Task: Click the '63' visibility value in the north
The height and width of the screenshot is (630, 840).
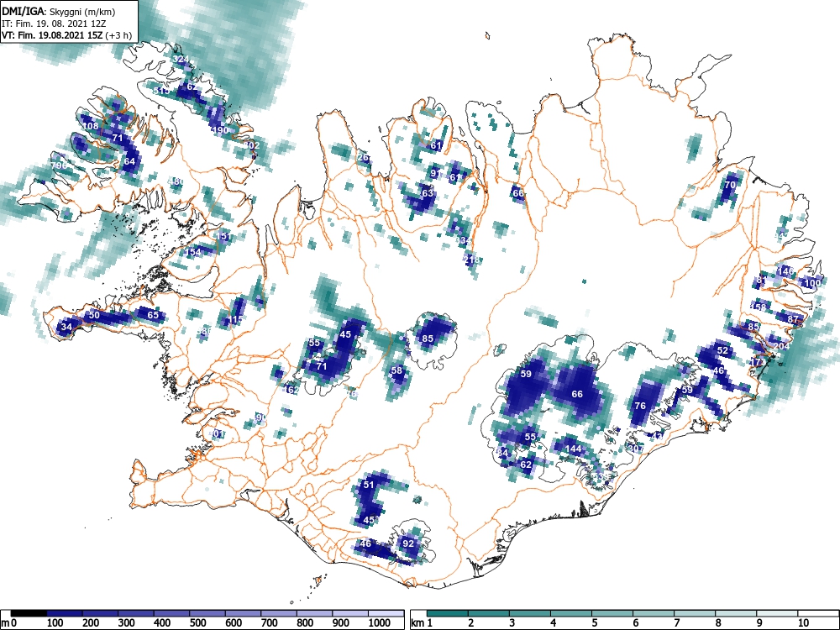Action: pos(428,193)
